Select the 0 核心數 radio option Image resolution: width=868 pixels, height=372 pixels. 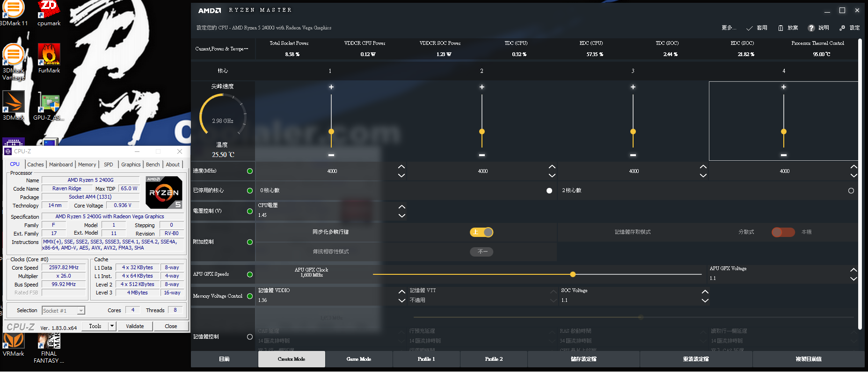[549, 191]
